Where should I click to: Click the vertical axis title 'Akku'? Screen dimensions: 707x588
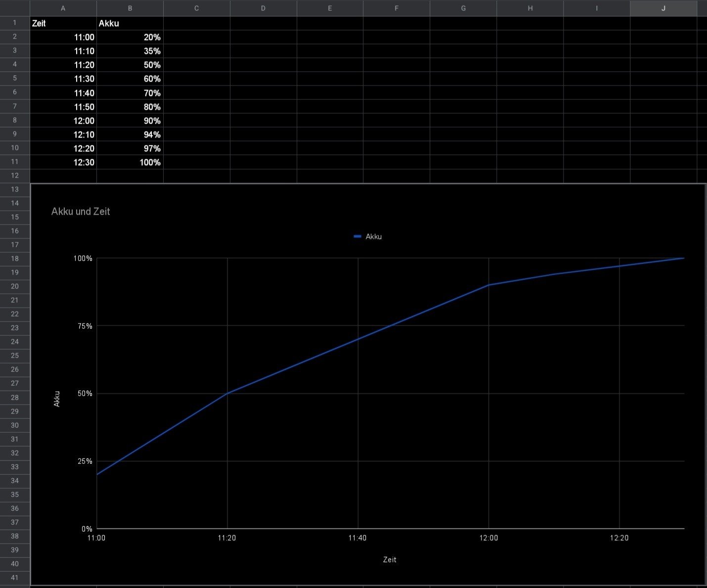[57, 399]
